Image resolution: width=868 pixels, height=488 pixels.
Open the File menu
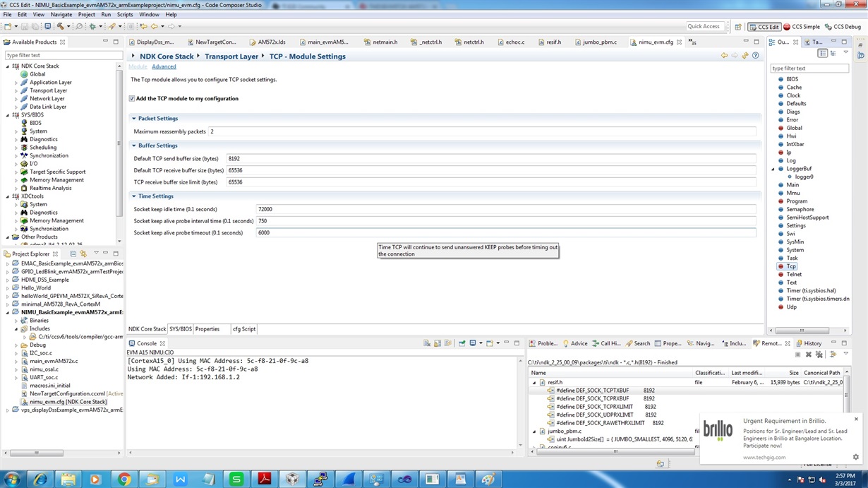point(7,14)
